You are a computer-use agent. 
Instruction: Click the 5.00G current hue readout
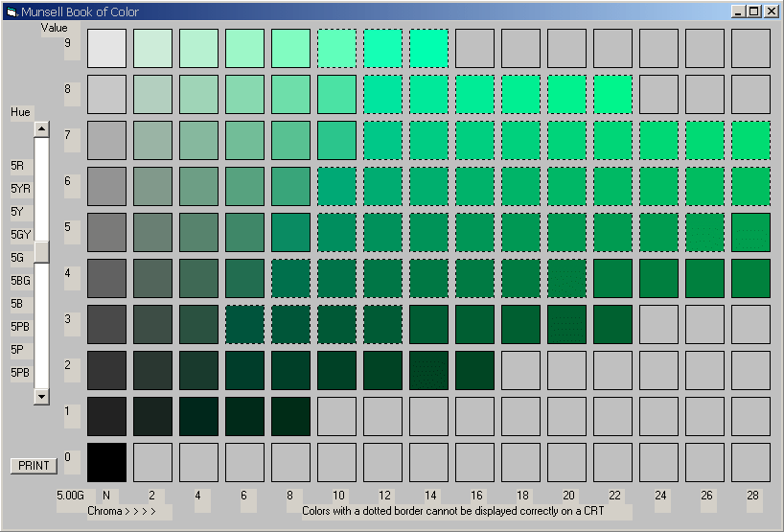tap(70, 496)
